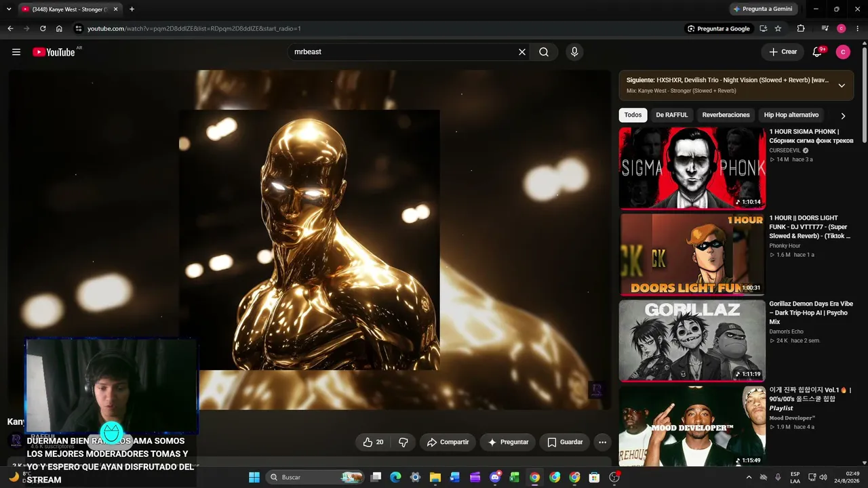868x488 pixels.
Task: Click the Crear button
Action: point(783,52)
